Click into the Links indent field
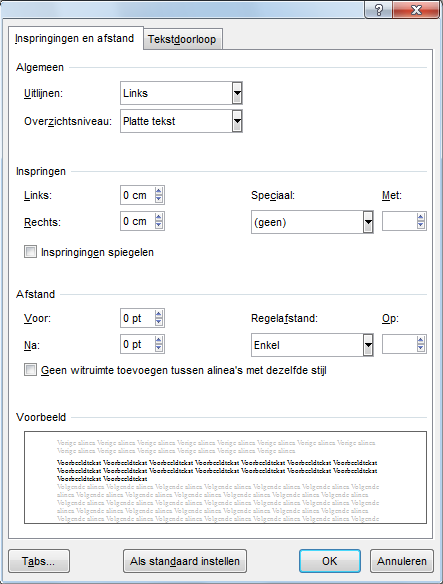Viewport: 443px width, 584px height. pos(137,195)
